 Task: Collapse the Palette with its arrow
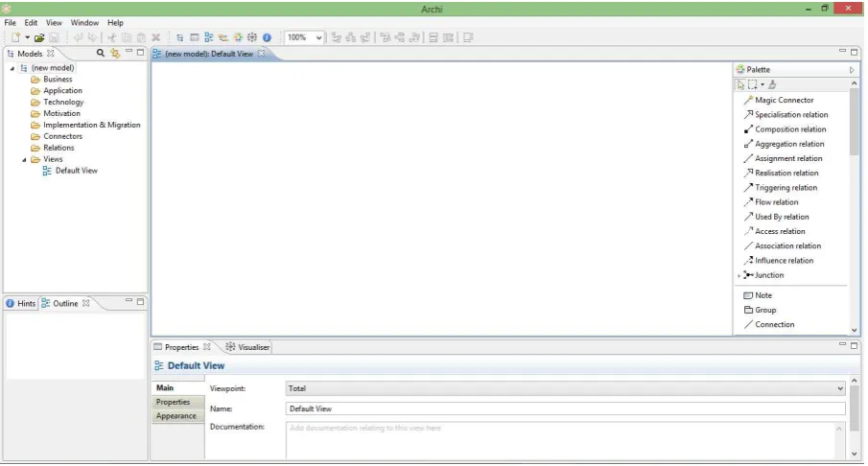852,70
